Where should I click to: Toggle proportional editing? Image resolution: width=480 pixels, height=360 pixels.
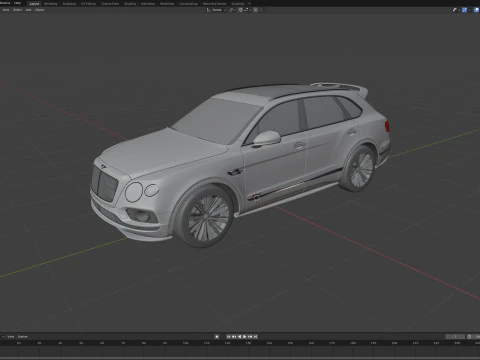coord(256,10)
